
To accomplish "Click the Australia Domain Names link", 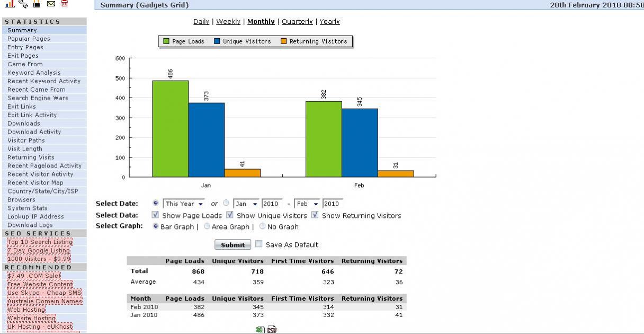I will [44, 302].
